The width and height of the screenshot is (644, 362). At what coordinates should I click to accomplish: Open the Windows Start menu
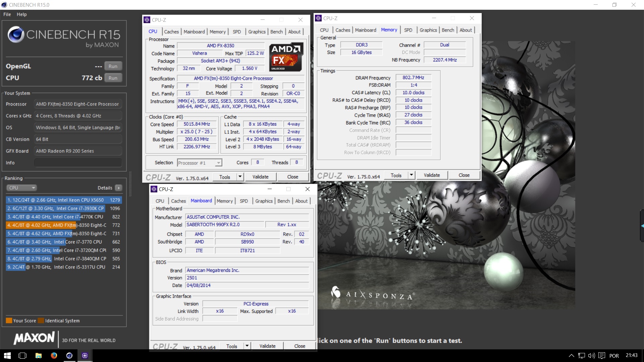point(7,356)
